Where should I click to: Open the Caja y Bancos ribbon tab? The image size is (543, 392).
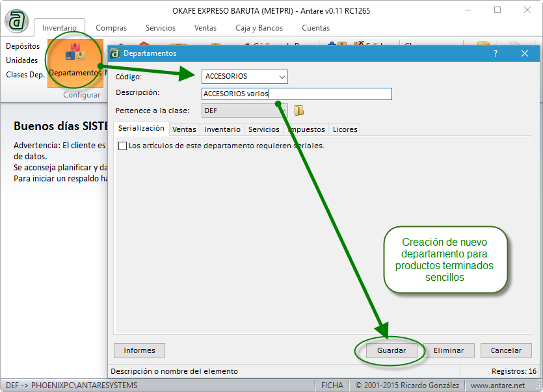259,28
